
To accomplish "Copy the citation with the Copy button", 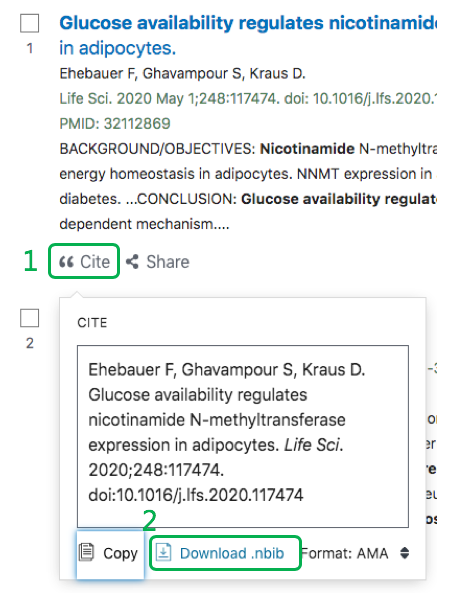I will (110, 554).
